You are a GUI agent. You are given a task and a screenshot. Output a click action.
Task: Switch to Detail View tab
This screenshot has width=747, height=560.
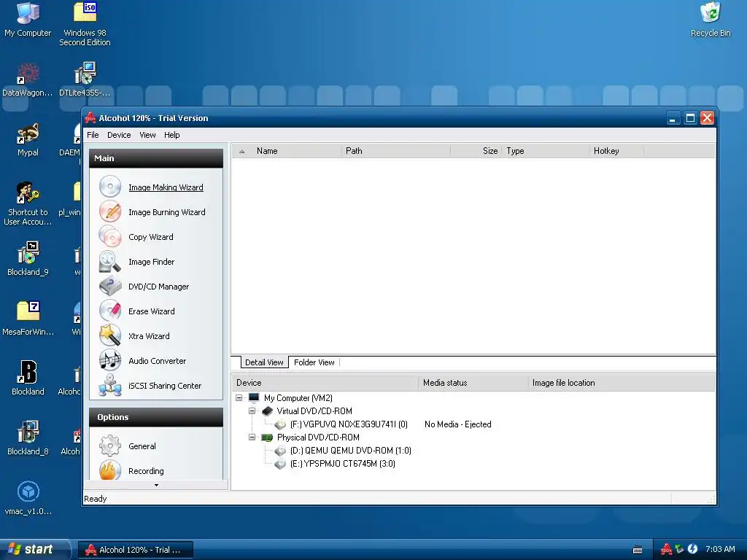(264, 362)
